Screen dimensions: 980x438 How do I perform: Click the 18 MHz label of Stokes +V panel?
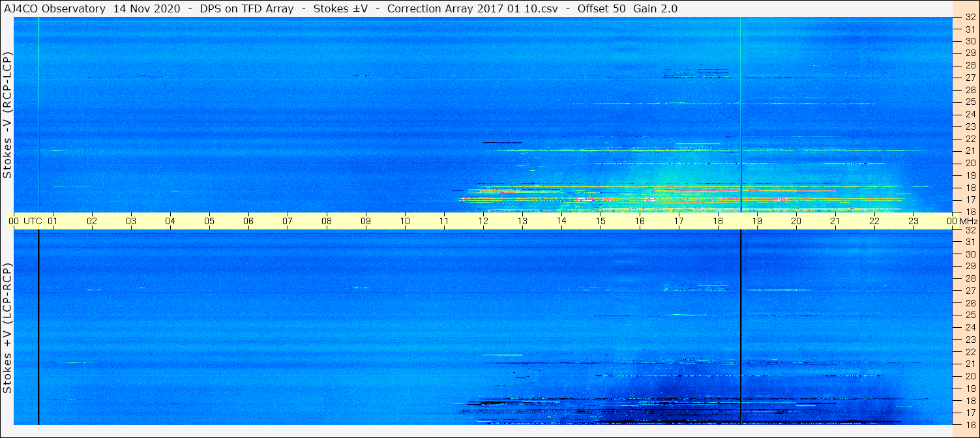970,401
